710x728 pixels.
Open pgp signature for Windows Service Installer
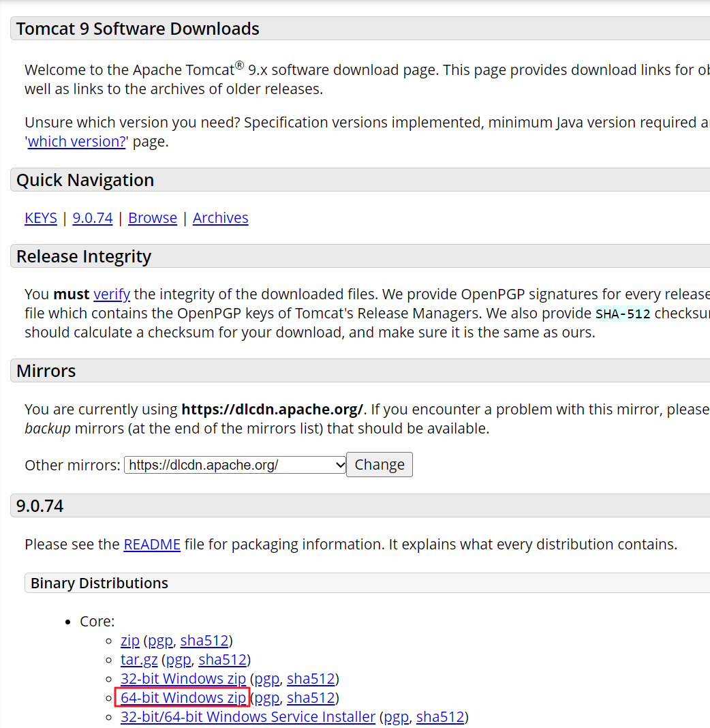(x=397, y=717)
